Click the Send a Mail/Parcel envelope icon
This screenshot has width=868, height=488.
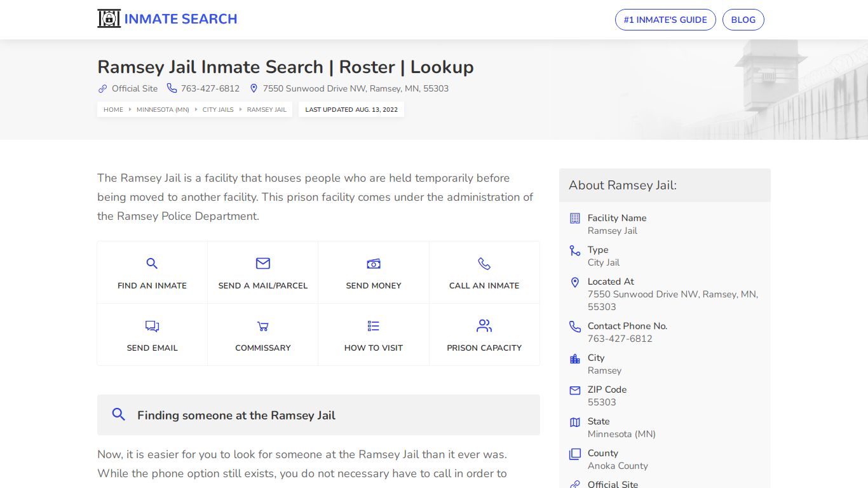(x=263, y=263)
